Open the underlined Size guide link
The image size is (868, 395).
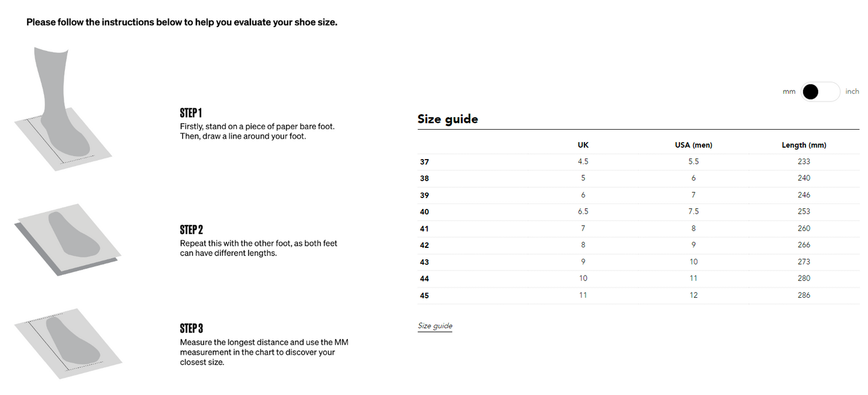click(x=435, y=326)
